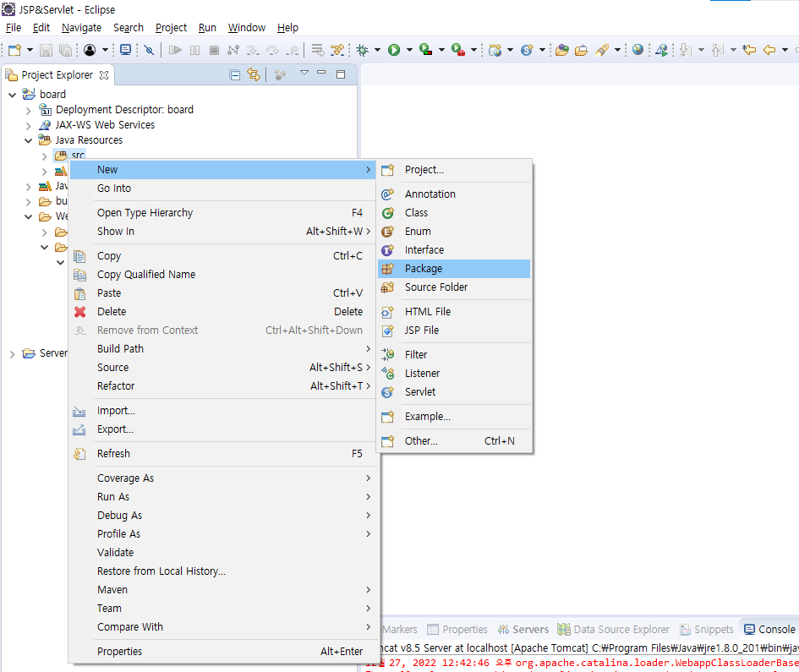Click New Servlet toolbar icon
Viewport: 799px width, 672px height.
pos(527,50)
